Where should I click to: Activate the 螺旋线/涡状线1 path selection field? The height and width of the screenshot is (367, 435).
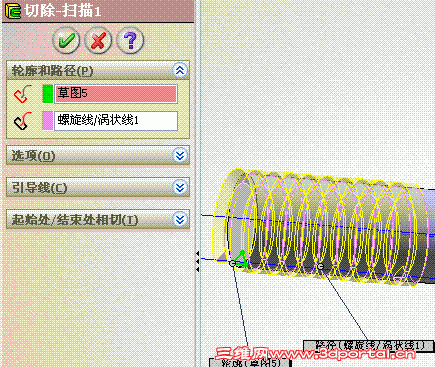tap(116, 121)
